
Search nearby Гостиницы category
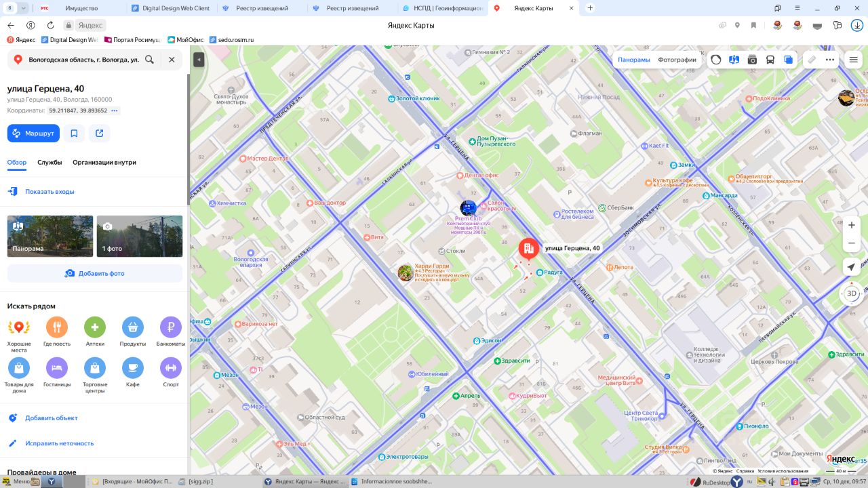(57, 373)
